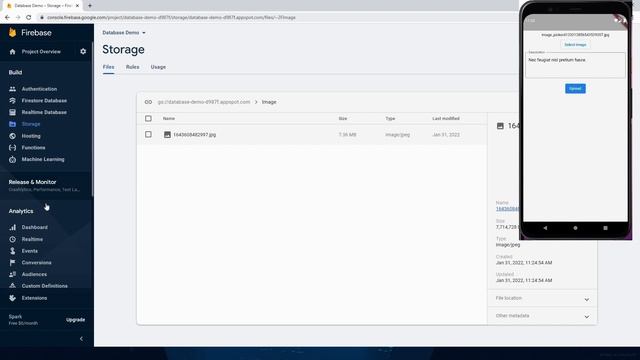Open the file name link in details panel
The image size is (640, 360).
click(508, 209)
